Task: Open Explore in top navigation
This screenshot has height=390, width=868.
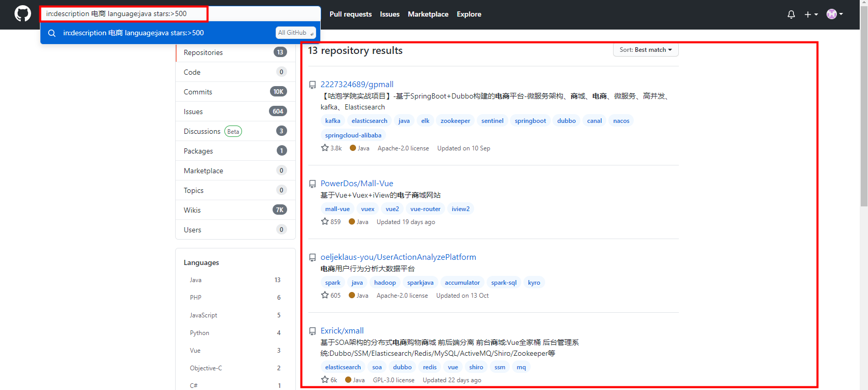Action: pyautogui.click(x=469, y=15)
